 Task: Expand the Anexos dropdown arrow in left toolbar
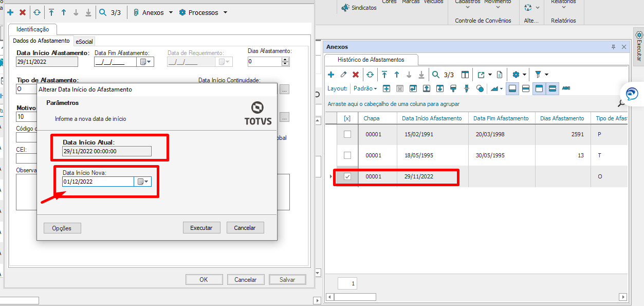point(171,12)
